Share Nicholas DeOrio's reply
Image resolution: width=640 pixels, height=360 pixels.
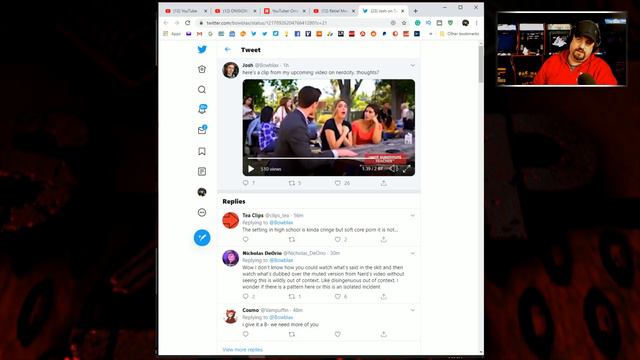pyautogui.click(x=384, y=296)
